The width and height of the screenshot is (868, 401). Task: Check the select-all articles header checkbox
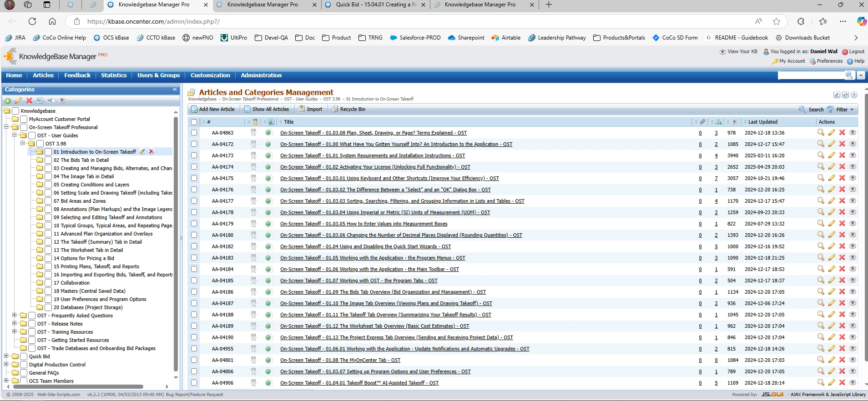tap(194, 122)
